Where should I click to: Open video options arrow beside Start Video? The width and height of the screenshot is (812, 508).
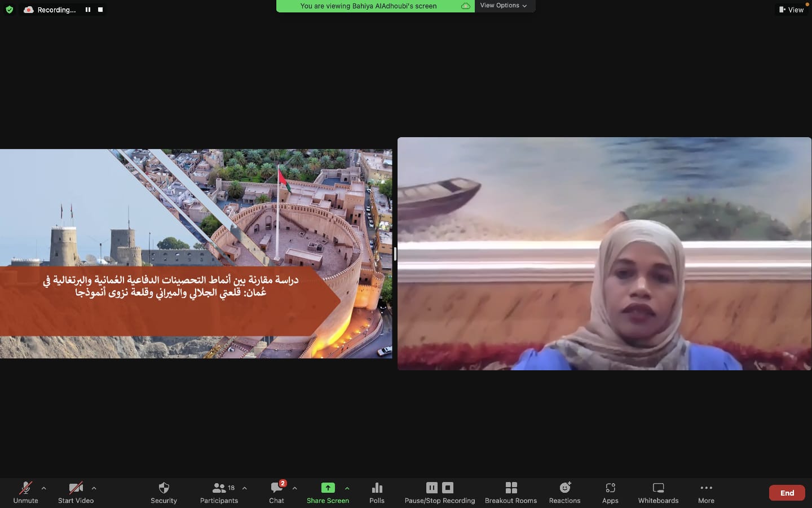tap(94, 488)
